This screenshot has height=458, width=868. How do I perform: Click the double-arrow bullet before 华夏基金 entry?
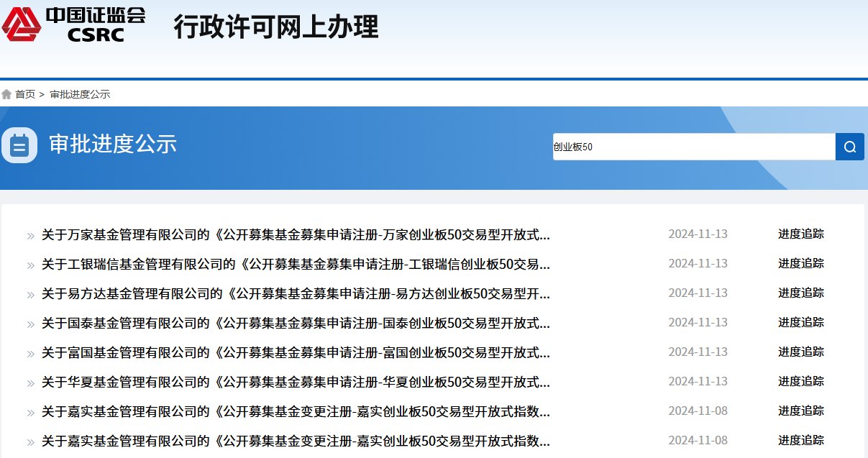click(31, 383)
